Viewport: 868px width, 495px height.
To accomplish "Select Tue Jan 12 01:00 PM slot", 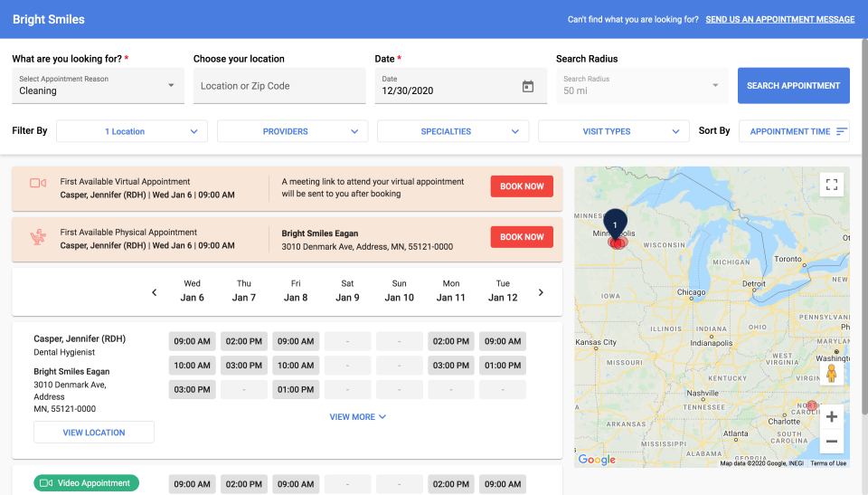I will coord(503,366).
